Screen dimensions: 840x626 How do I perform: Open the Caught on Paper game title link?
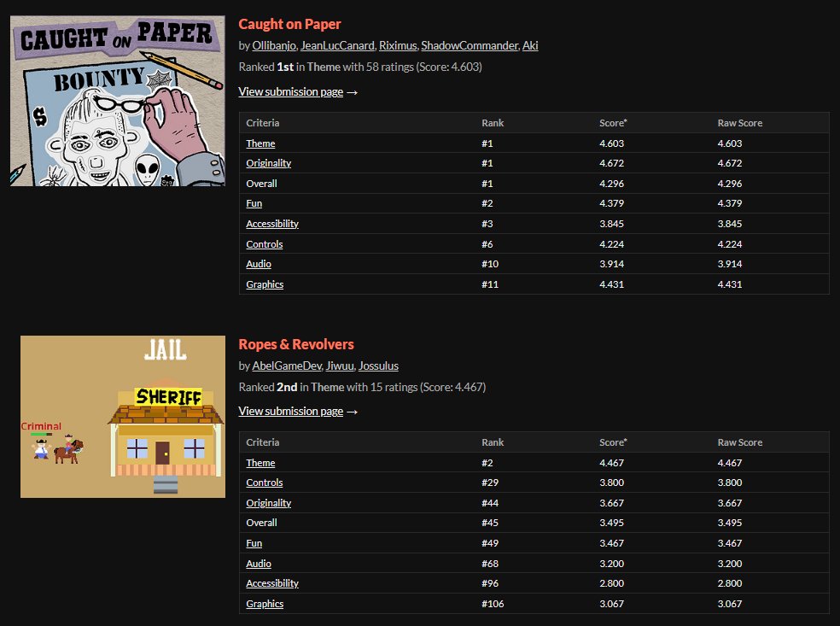(289, 24)
